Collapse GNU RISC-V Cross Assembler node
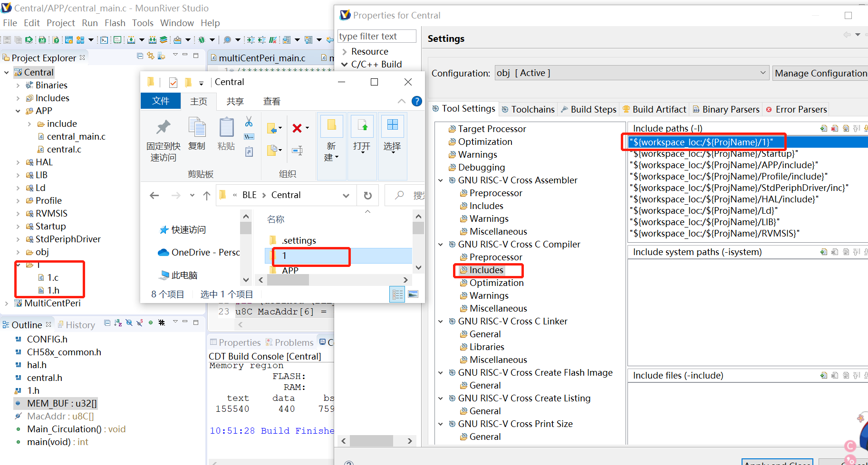The height and width of the screenshot is (465, 868). pyautogui.click(x=441, y=180)
